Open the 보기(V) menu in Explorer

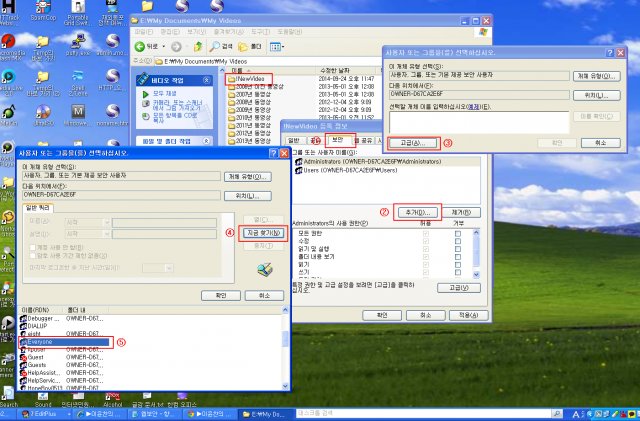[x=196, y=31]
